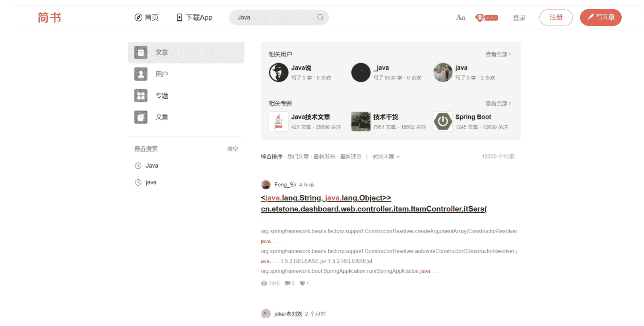Screen dimensions: 644x326
Task: Open Feng_Sir's avatar
Action: click(266, 185)
